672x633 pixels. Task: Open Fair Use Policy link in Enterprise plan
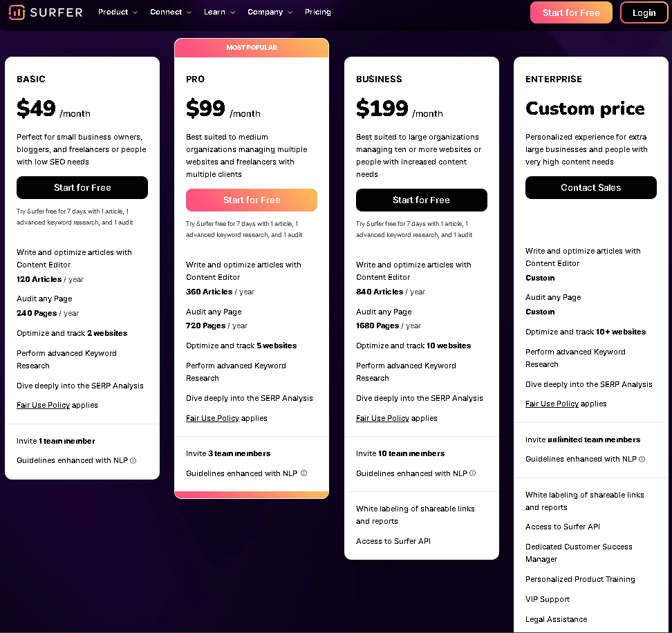[x=552, y=404]
